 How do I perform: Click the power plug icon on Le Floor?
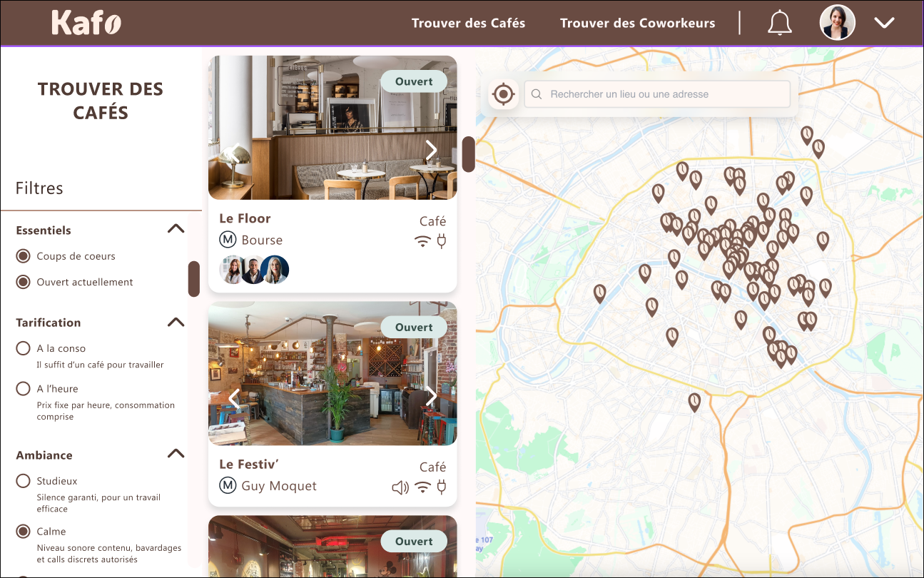click(x=442, y=241)
